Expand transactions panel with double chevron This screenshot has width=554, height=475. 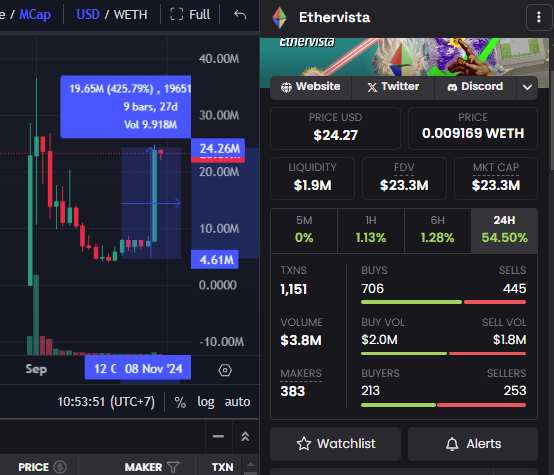click(245, 436)
